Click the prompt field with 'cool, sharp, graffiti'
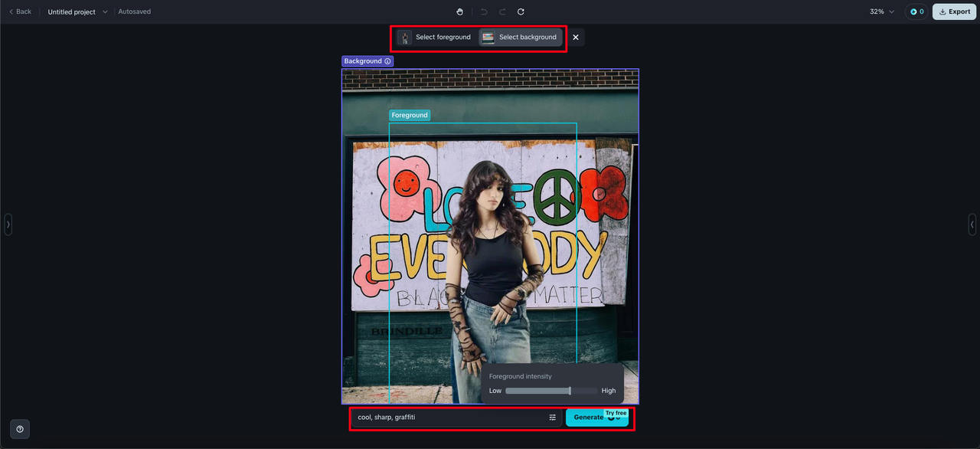Screen dimensions: 980x449 450,418
